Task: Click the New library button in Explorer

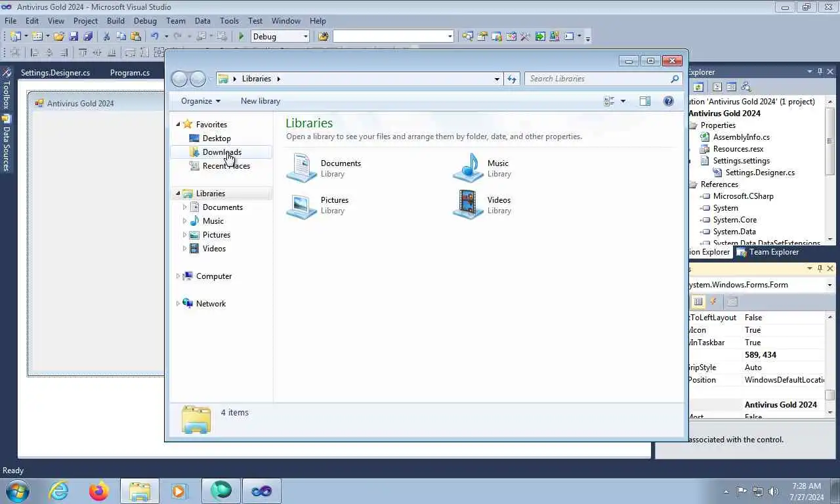Action: click(261, 101)
